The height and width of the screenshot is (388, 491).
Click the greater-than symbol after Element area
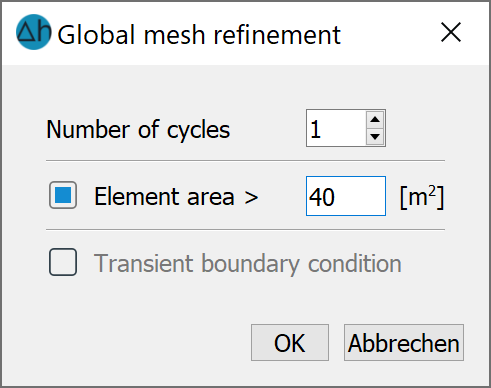[251, 197]
